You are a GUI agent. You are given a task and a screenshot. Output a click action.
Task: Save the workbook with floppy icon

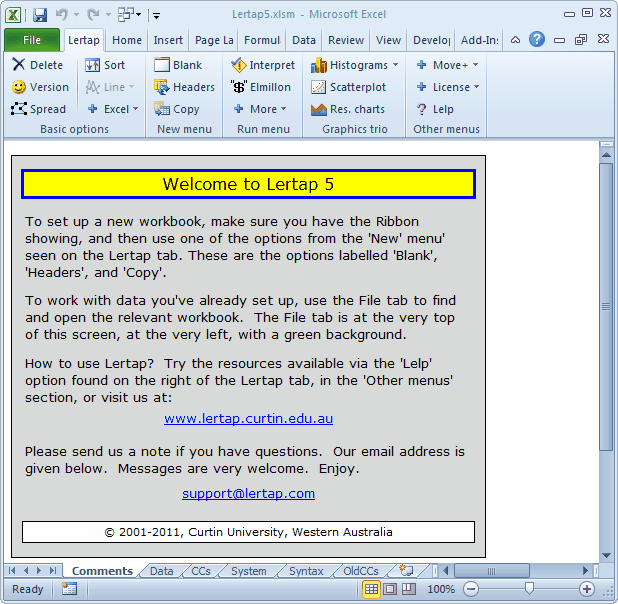(40, 15)
